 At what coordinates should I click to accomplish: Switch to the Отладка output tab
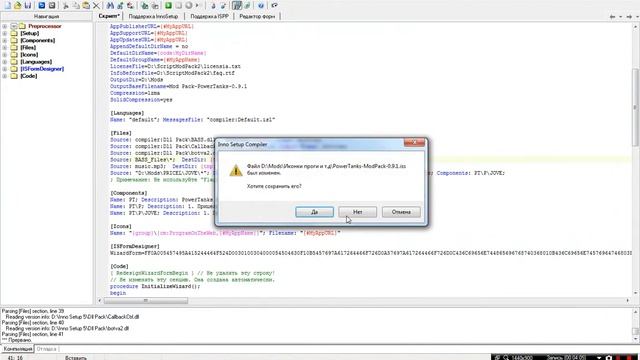[x=47, y=349]
